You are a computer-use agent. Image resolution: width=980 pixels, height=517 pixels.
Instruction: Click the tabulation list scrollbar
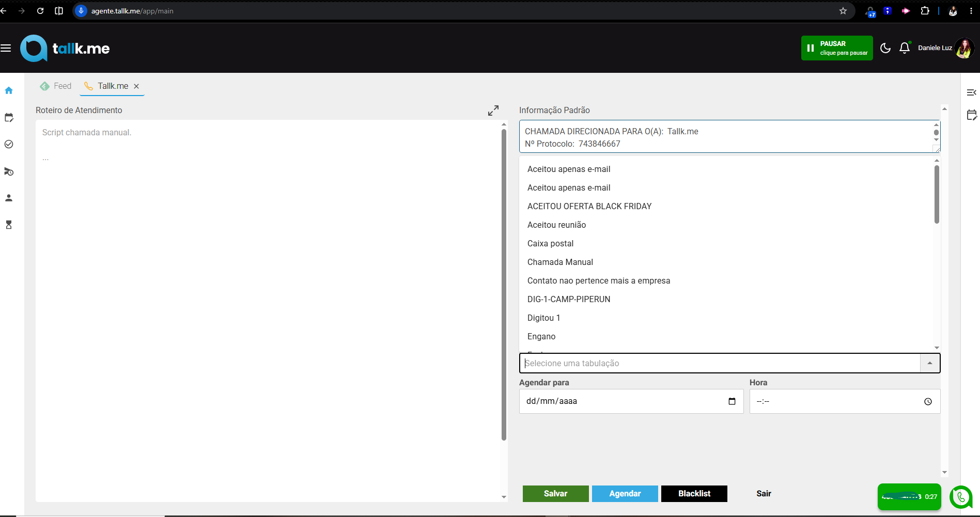coord(937,195)
